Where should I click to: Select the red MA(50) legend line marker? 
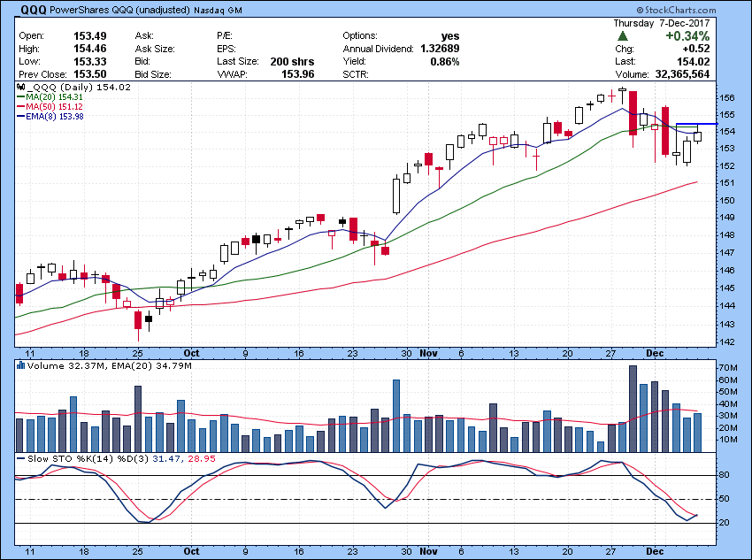21,107
